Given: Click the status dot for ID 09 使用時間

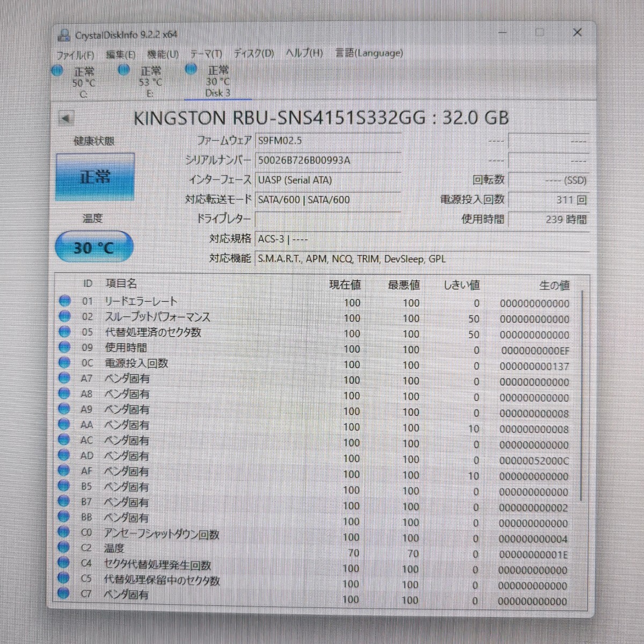Looking at the screenshot, I should tap(65, 347).
